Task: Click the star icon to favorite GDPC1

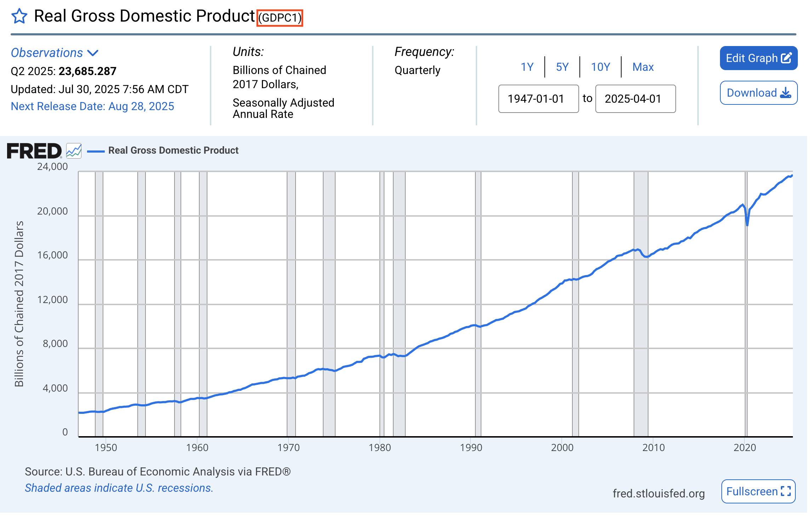Action: point(20,16)
